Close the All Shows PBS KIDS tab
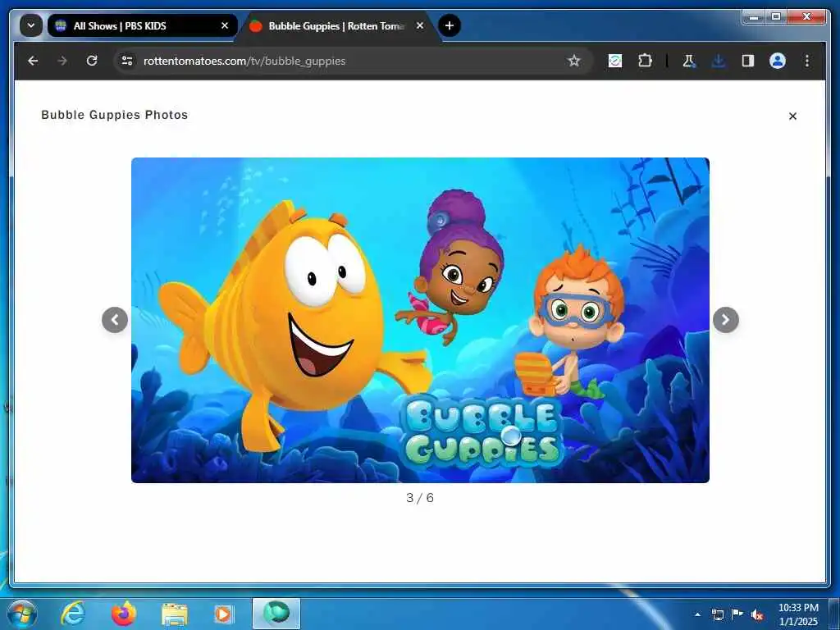Image resolution: width=840 pixels, height=630 pixels. [225, 25]
